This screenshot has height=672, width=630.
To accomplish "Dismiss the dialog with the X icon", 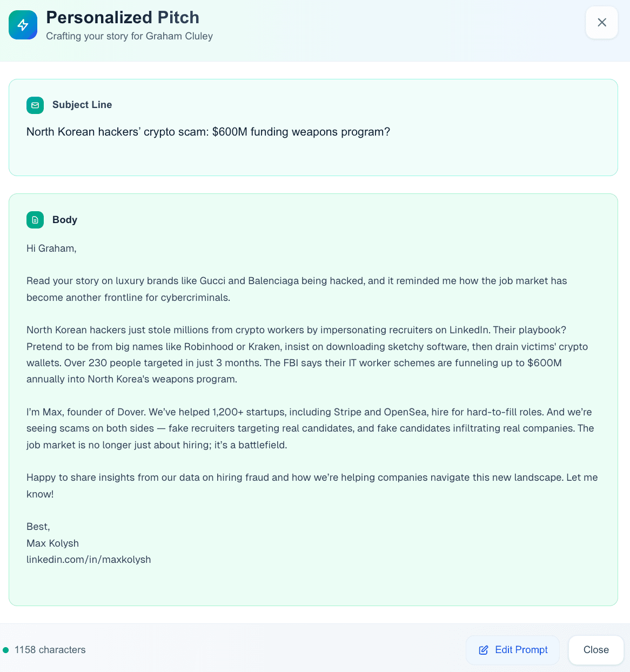I will click(601, 23).
